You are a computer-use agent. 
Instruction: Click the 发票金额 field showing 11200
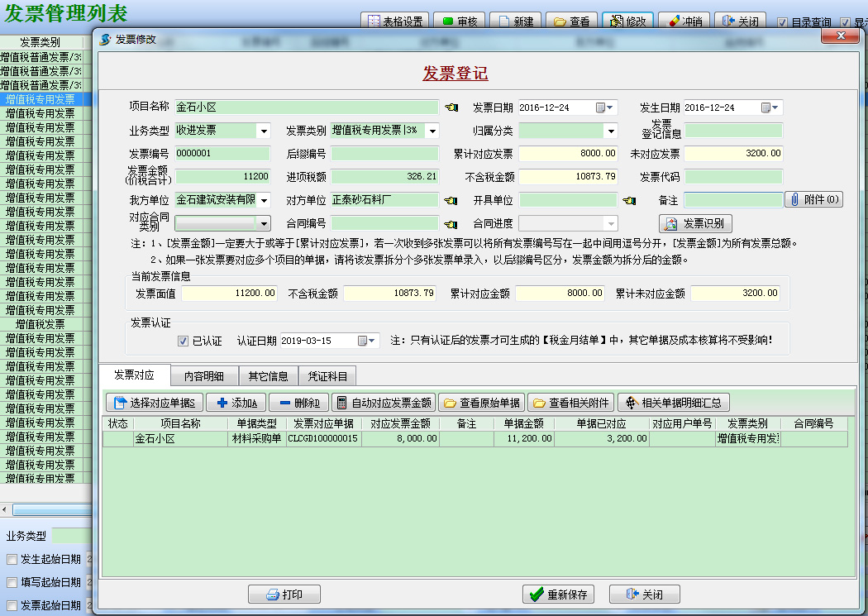pos(222,177)
